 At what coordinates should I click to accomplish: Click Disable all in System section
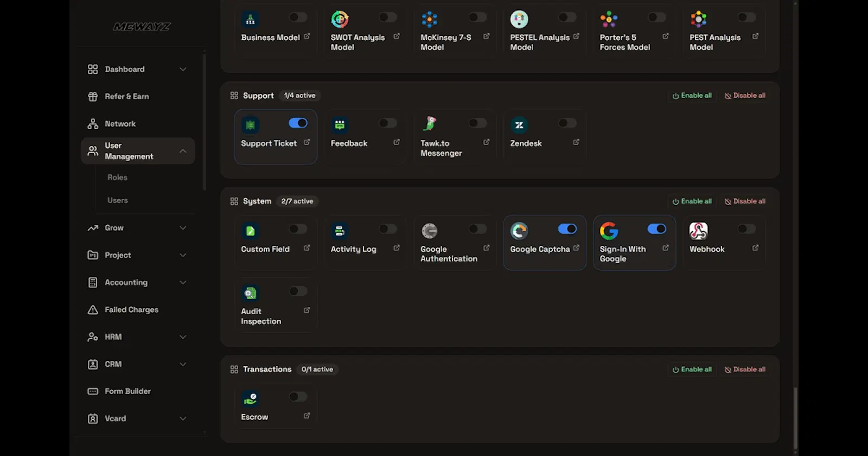pyautogui.click(x=745, y=201)
